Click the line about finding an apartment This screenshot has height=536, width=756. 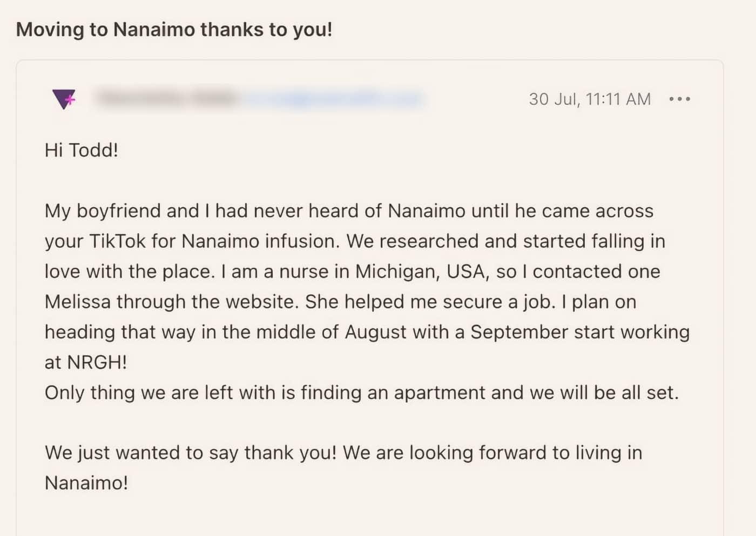tap(361, 392)
